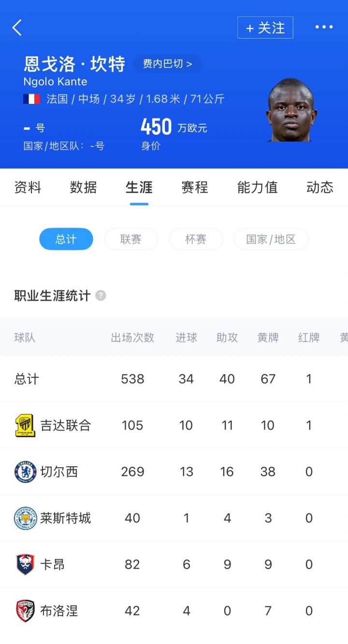Switch to the 数据 tab

[83, 187]
